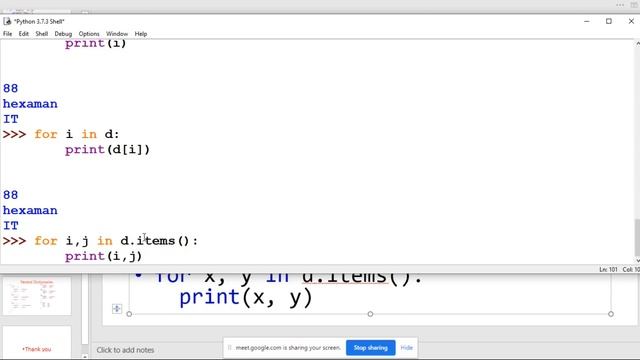Click the shell scrollbar up arrow
Viewport: 640px width, 360px height.
click(x=637, y=43)
